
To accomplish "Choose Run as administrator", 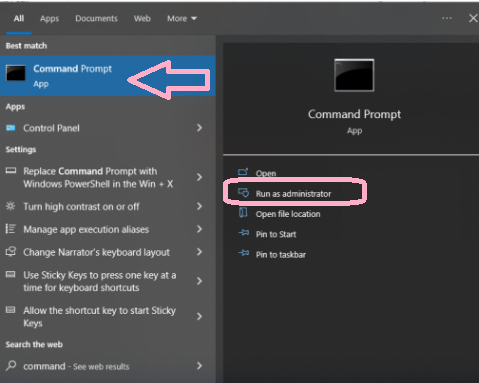I will (x=293, y=194).
